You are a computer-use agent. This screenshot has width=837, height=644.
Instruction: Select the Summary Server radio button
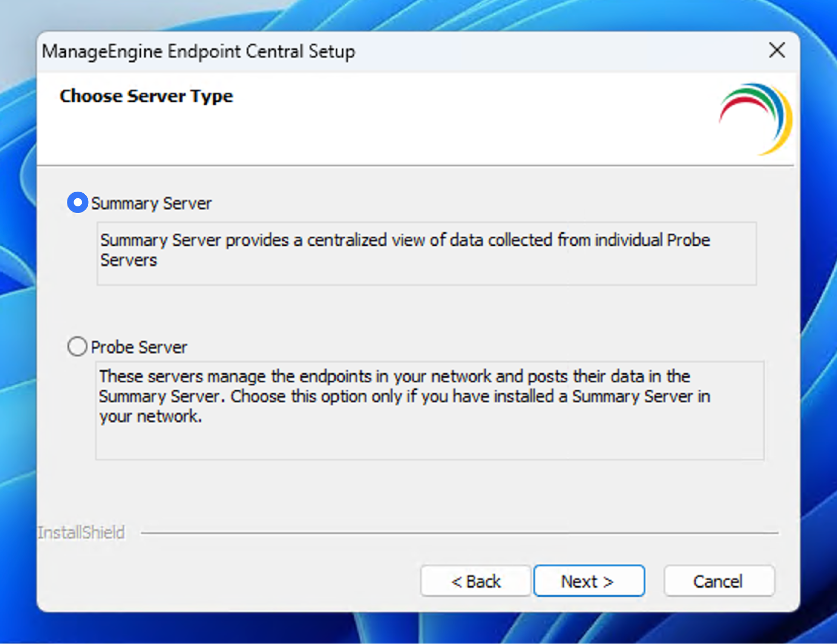(78, 203)
